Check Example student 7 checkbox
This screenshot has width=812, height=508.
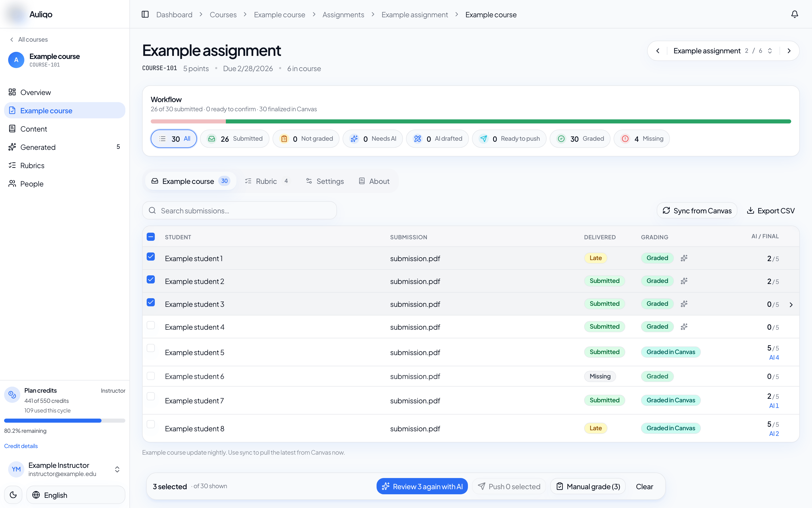[151, 396]
